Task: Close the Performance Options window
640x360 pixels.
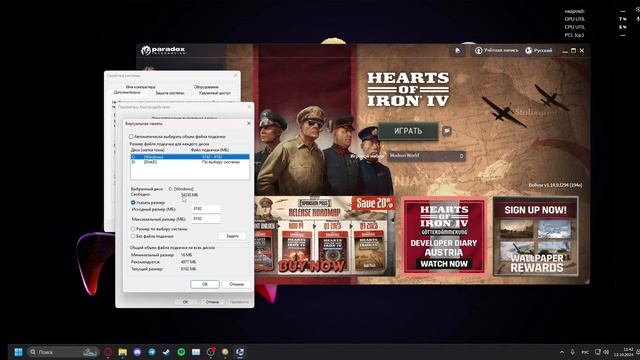Action: (x=249, y=107)
